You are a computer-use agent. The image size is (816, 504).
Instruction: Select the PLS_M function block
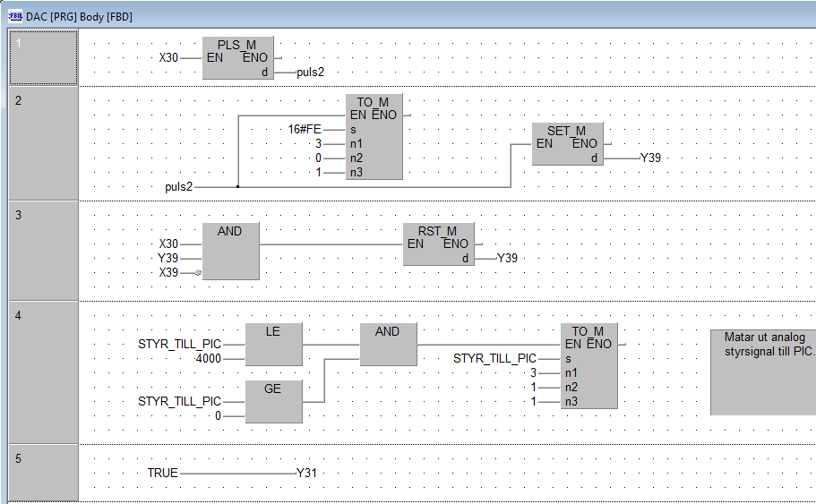click(236, 57)
